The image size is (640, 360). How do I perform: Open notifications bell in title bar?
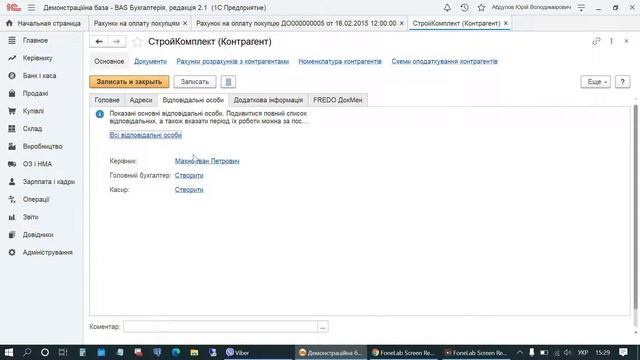point(447,7)
